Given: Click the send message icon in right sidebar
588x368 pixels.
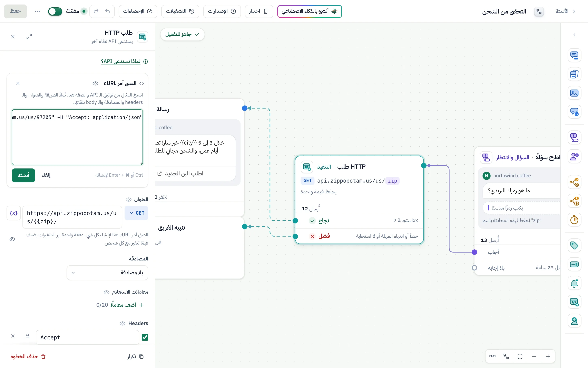Looking at the screenshot, I should [574, 55].
